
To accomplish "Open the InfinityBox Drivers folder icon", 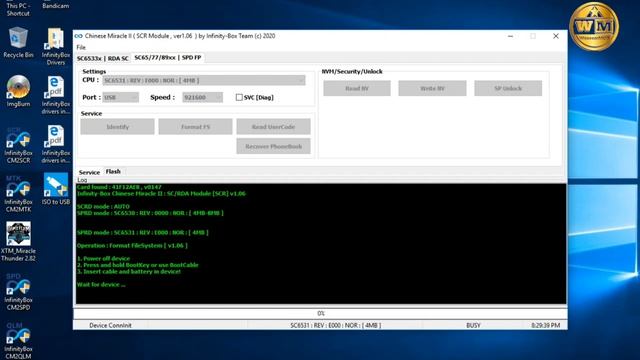I will [56, 46].
